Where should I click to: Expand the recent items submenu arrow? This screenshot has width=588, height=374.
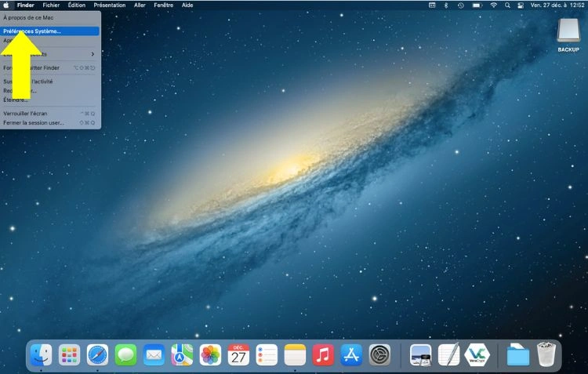point(93,54)
